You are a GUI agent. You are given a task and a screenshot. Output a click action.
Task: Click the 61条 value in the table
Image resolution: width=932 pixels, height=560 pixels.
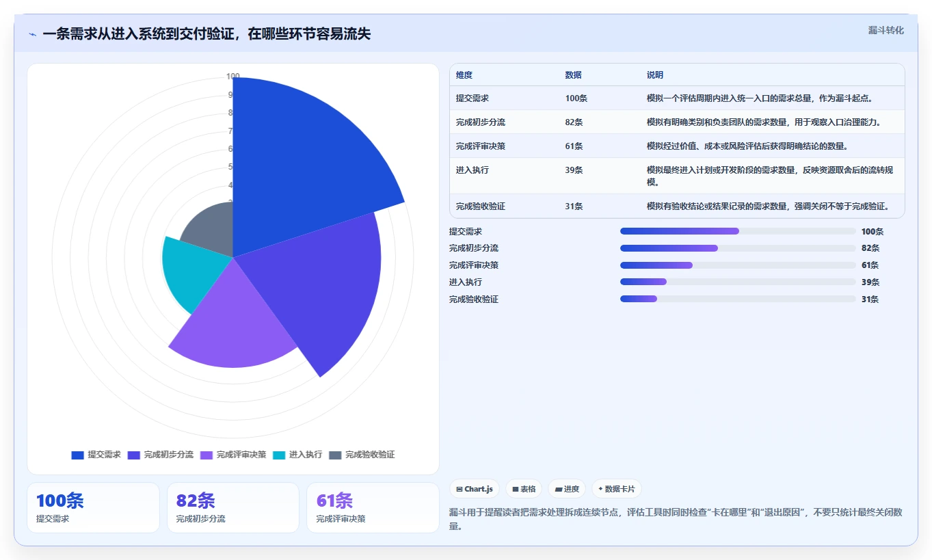coord(574,146)
